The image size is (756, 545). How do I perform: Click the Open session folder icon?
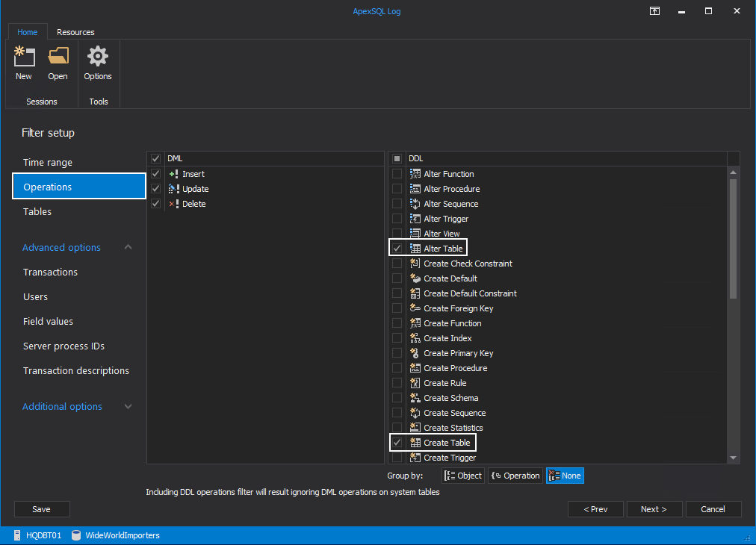click(x=58, y=57)
